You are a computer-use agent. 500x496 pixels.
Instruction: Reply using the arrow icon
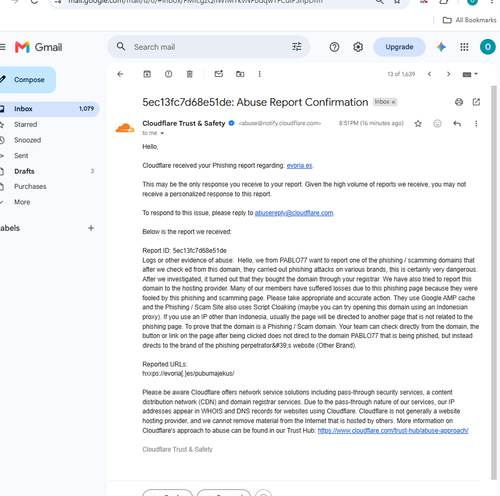coord(457,124)
